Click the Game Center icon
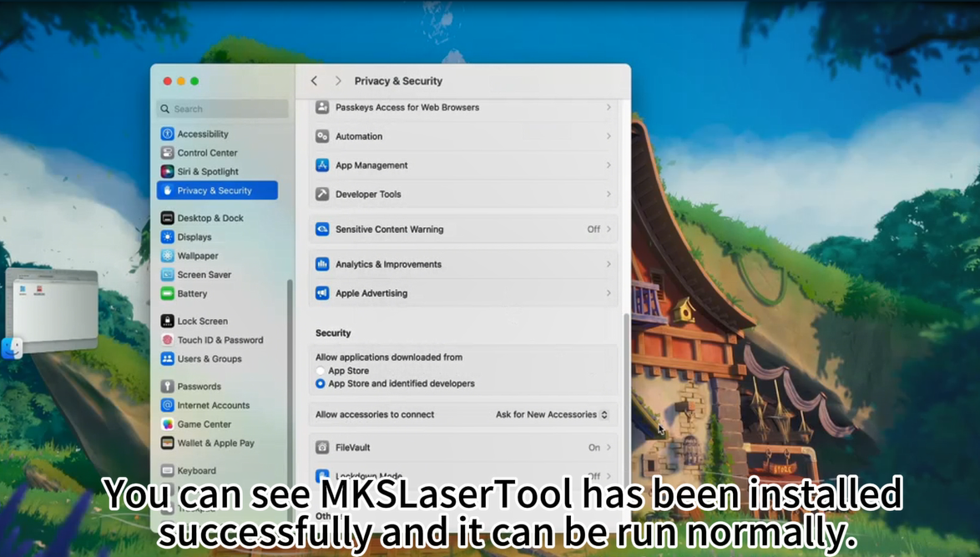Viewport: 980px width, 557px height. [x=167, y=424]
